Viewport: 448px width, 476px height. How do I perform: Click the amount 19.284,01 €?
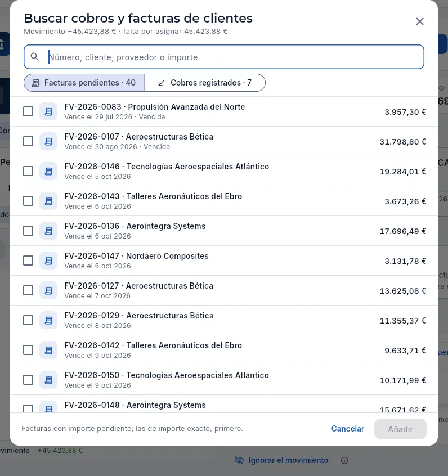(403, 172)
